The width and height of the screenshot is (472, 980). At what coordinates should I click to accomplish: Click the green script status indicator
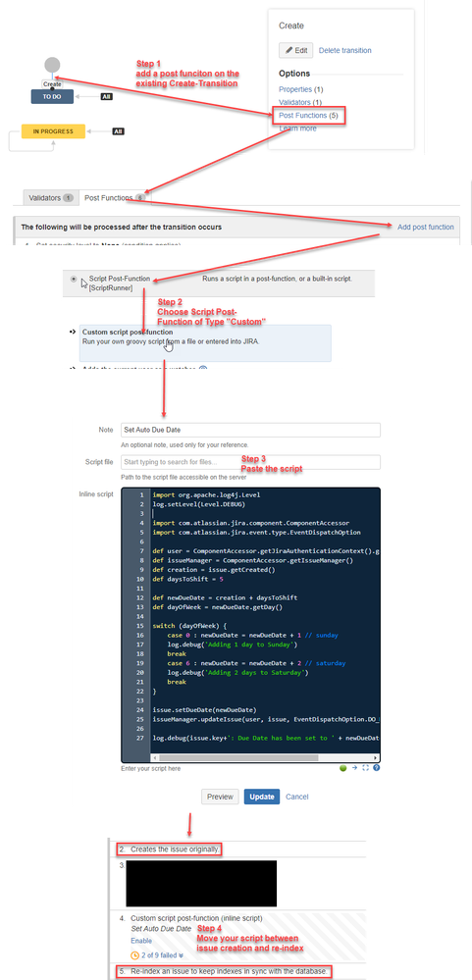[343, 769]
